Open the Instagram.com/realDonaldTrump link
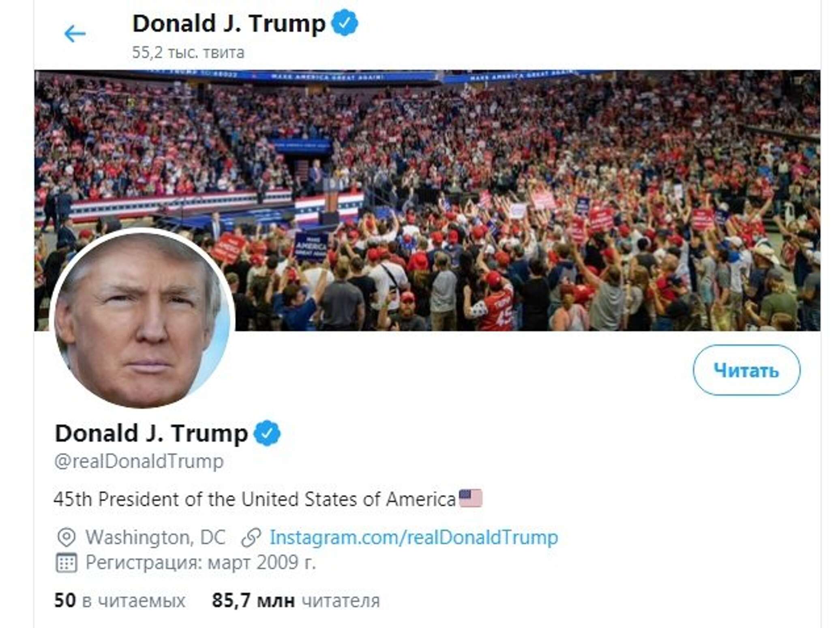 [414, 538]
